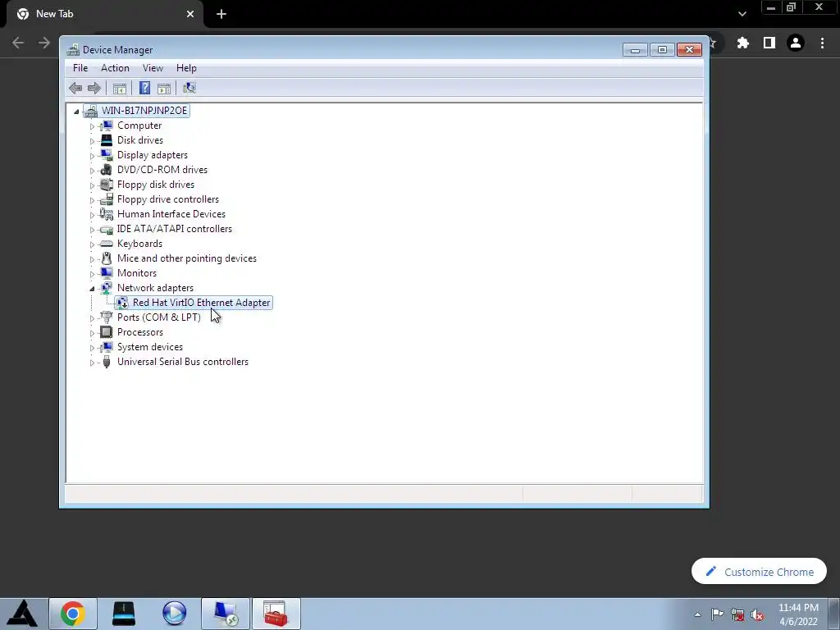Expand the Display adapters category
This screenshot has width=840, height=630.
click(x=92, y=156)
